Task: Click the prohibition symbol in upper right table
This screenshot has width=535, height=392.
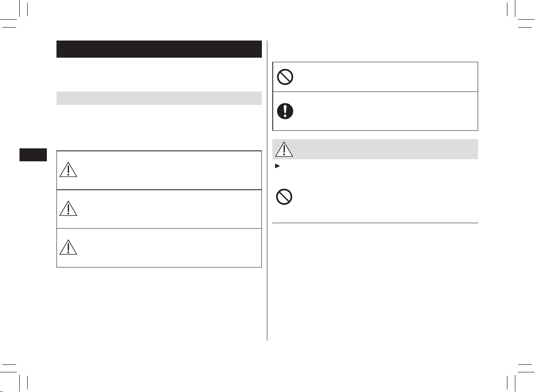Action: click(x=285, y=77)
